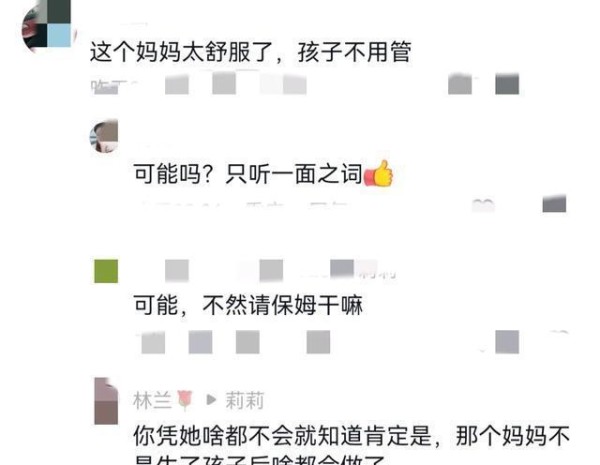Screen dimensions: 600x465
Task: Open the second commenter's round avatar
Action: [104, 136]
